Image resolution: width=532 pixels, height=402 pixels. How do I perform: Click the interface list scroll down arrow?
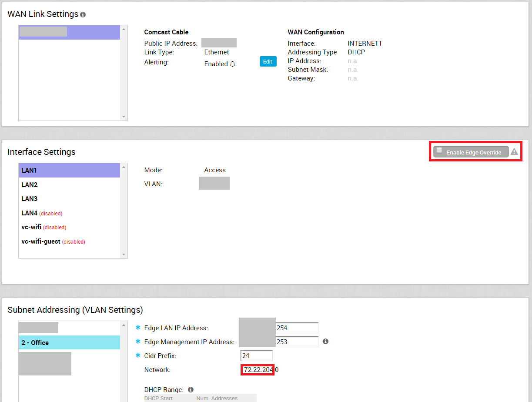124,255
